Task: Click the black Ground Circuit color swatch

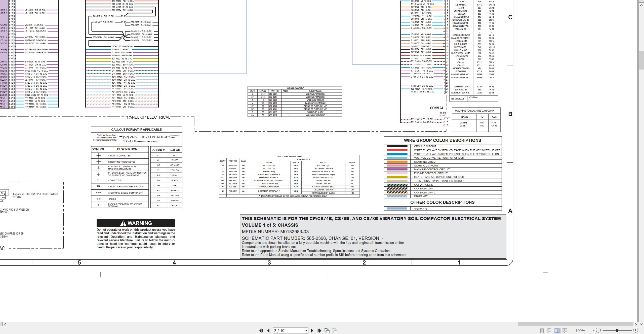Action: pos(397,146)
